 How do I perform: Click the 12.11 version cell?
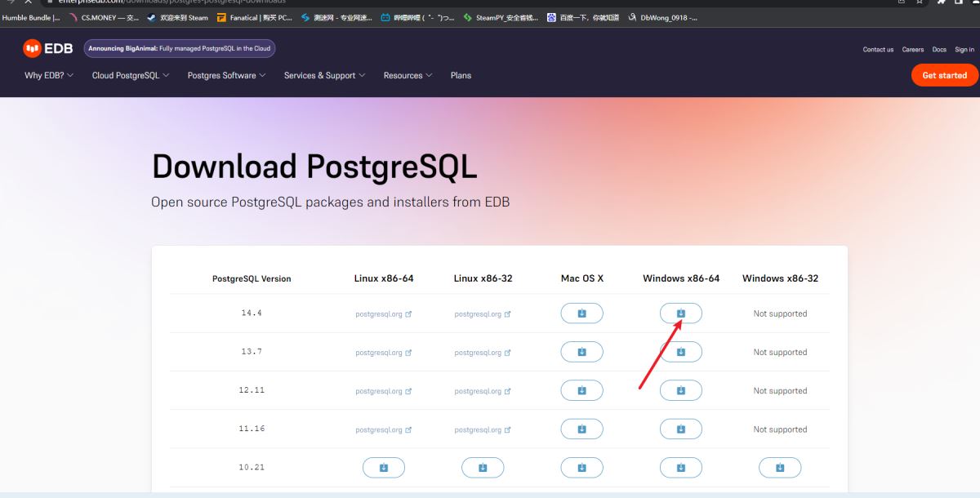pos(252,390)
